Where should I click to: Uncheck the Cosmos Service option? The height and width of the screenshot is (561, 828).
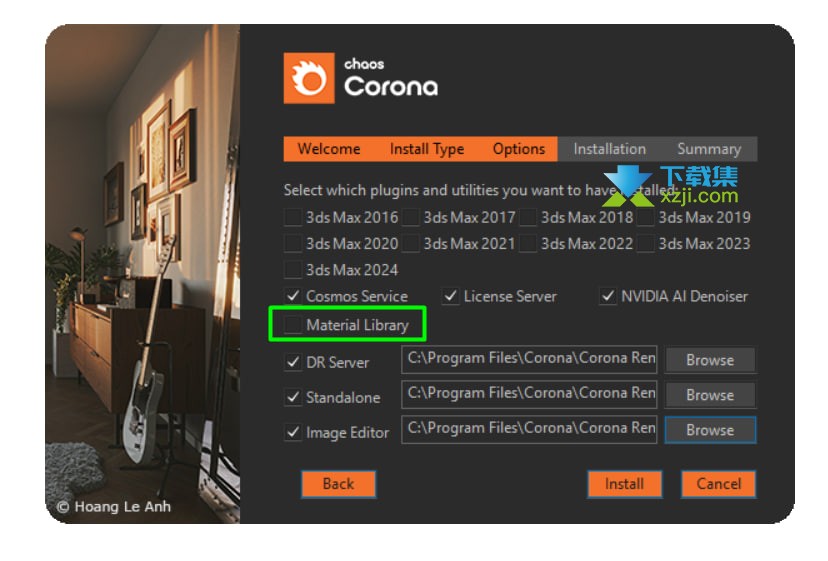click(x=293, y=296)
